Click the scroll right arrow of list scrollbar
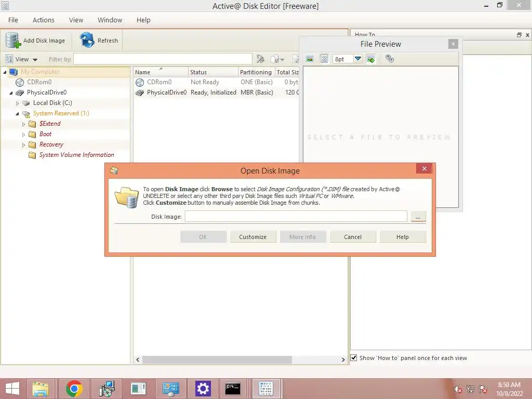Screen dimensions: 532x399 click(343, 360)
